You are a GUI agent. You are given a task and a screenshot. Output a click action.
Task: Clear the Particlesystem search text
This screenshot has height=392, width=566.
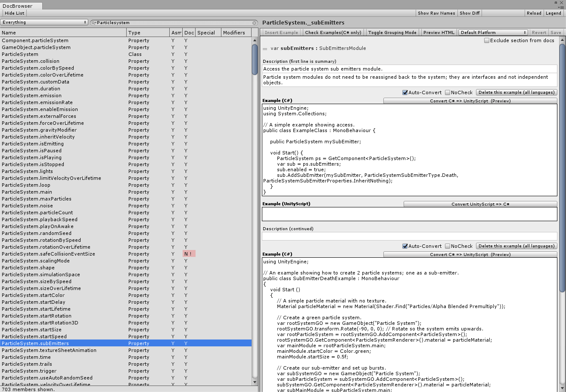point(255,22)
